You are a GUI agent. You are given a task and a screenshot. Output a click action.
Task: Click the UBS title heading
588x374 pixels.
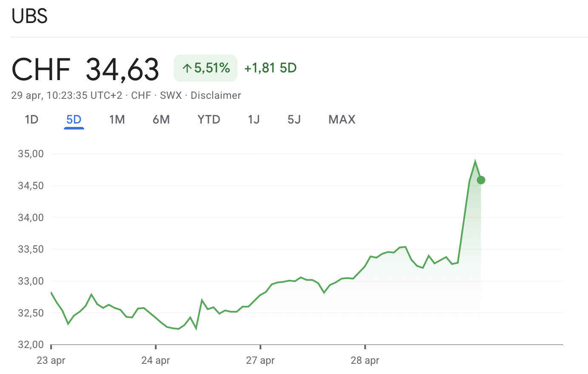(29, 16)
